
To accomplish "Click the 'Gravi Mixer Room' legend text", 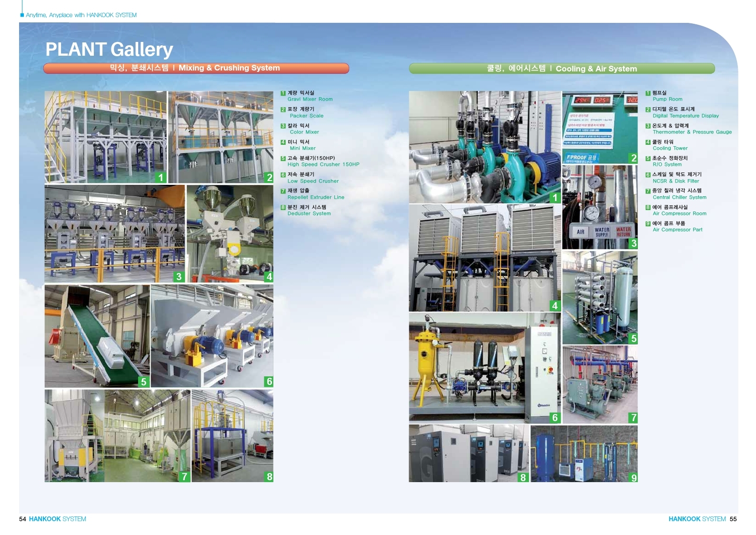I will (310, 100).
